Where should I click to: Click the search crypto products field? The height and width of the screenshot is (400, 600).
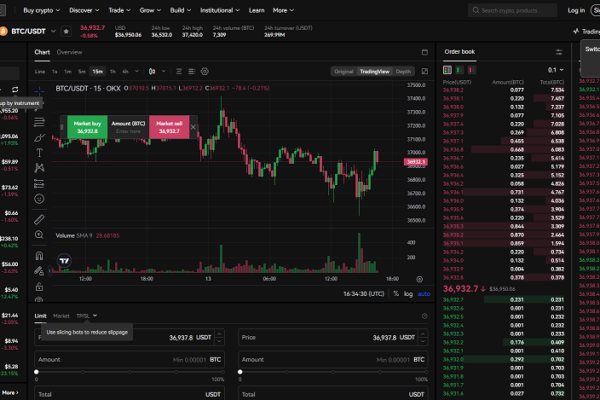(x=512, y=10)
